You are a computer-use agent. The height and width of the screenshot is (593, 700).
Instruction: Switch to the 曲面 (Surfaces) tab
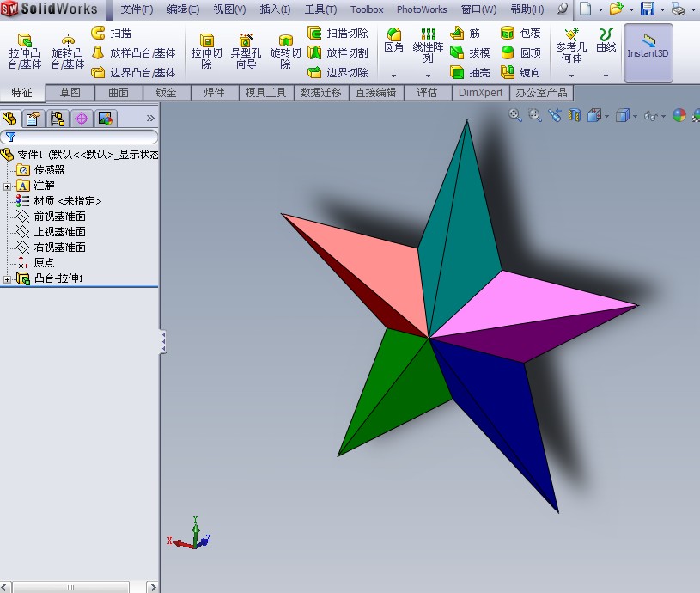click(119, 93)
